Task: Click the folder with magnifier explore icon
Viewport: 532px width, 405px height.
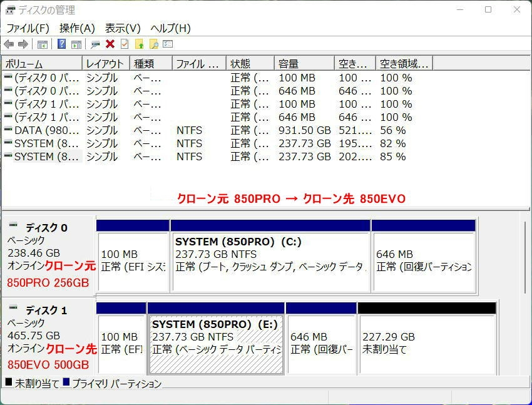Action: point(154,44)
